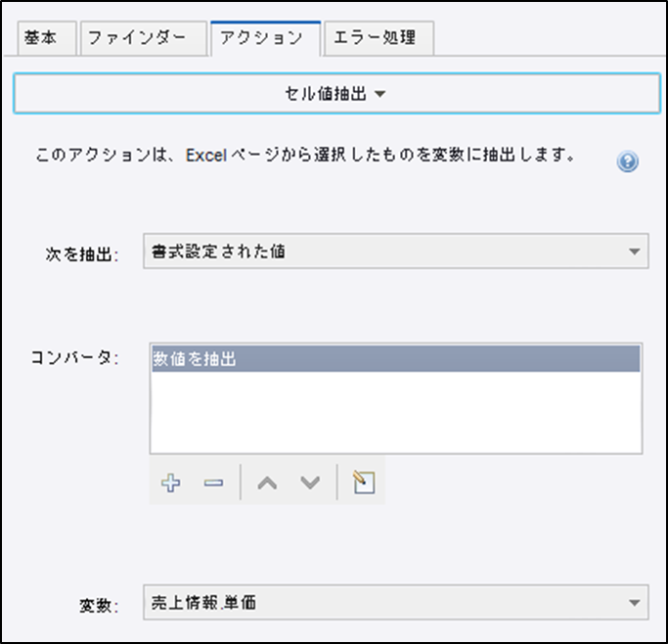
Task: Edit the converter with the pencil icon
Action: point(364,483)
